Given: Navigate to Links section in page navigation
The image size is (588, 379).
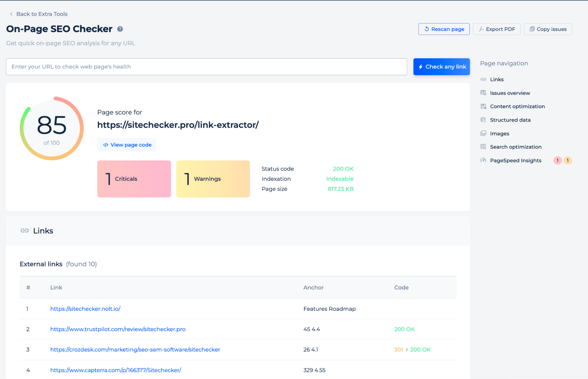Looking at the screenshot, I should (x=497, y=79).
